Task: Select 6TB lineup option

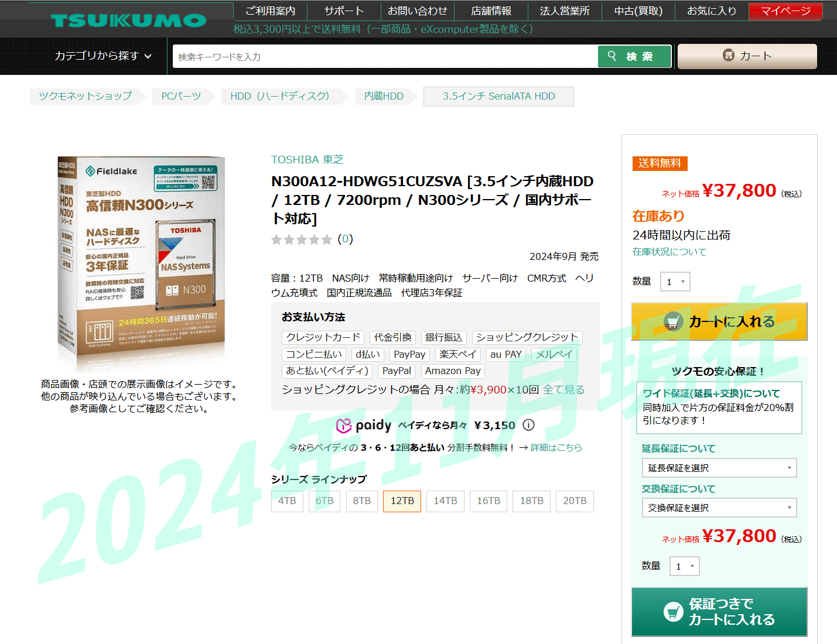Action: (324, 501)
